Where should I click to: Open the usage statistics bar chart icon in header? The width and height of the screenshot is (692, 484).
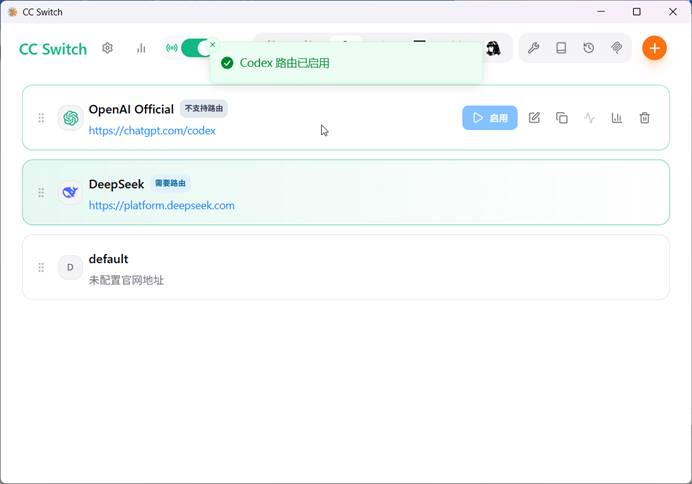point(141,48)
